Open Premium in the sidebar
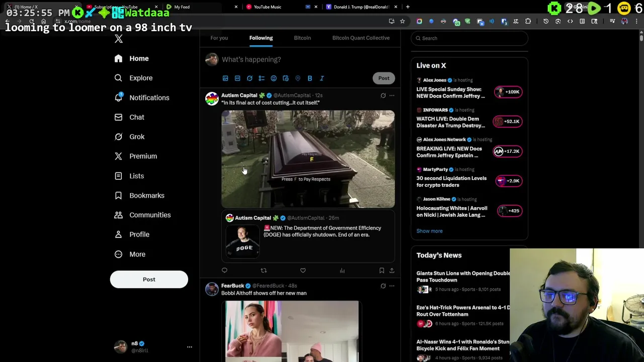The height and width of the screenshot is (362, 644). 136,156
